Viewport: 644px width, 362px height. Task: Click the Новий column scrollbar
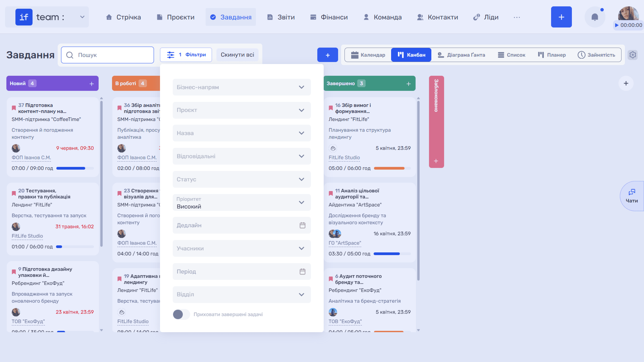click(101, 174)
